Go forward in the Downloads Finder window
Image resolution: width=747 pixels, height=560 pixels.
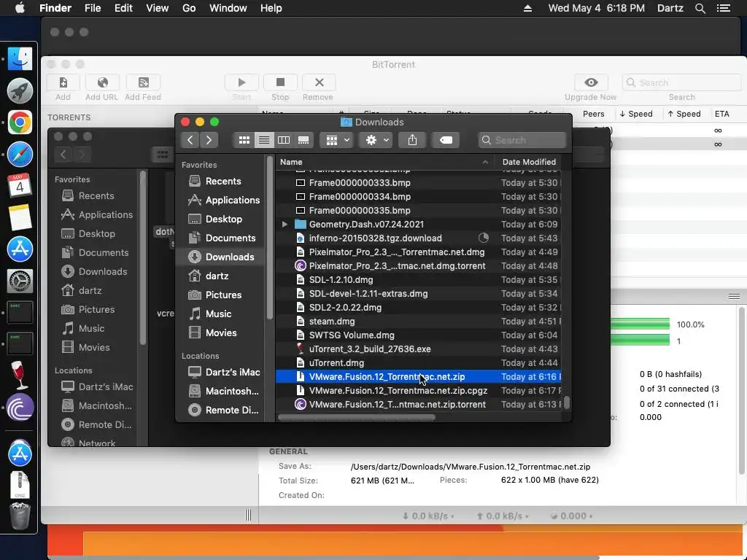click(x=209, y=140)
